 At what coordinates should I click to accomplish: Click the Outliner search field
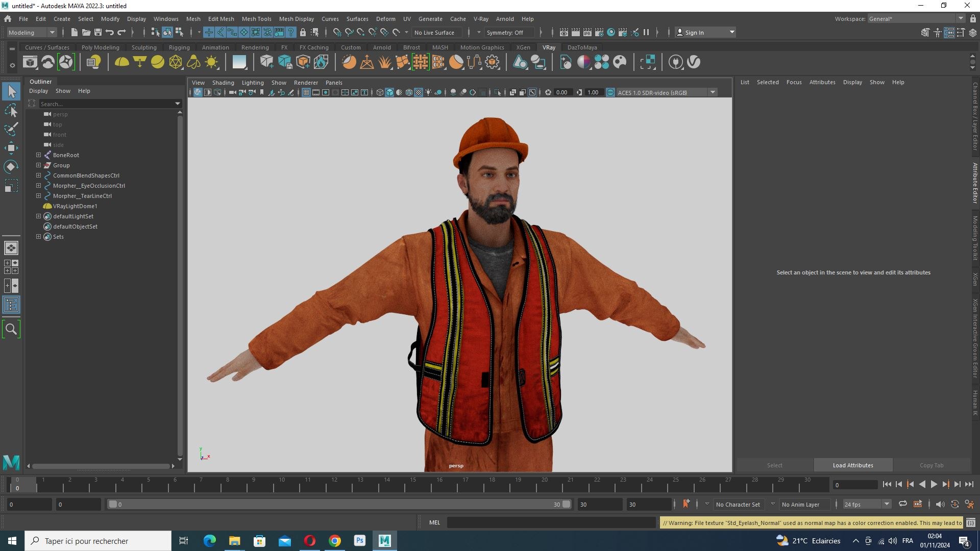[x=109, y=104]
